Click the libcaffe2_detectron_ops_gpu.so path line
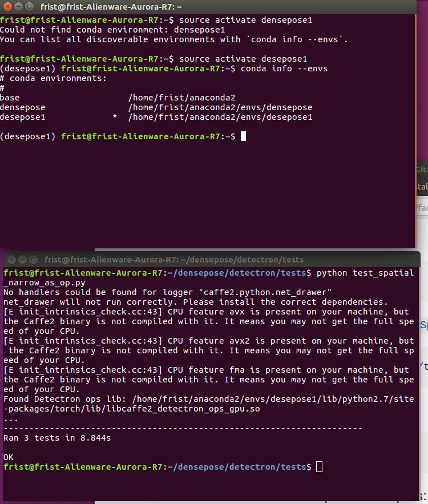Viewport: 428px width, 504px height. click(x=132, y=409)
